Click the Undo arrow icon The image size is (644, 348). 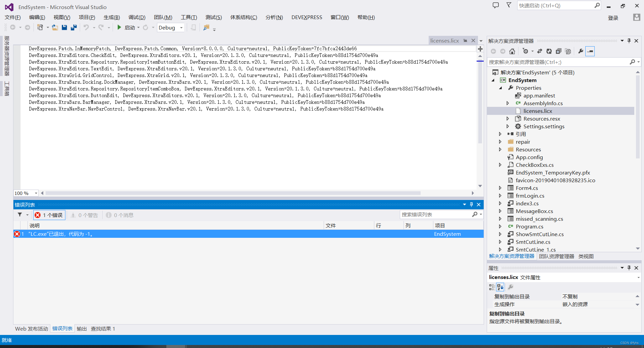86,27
